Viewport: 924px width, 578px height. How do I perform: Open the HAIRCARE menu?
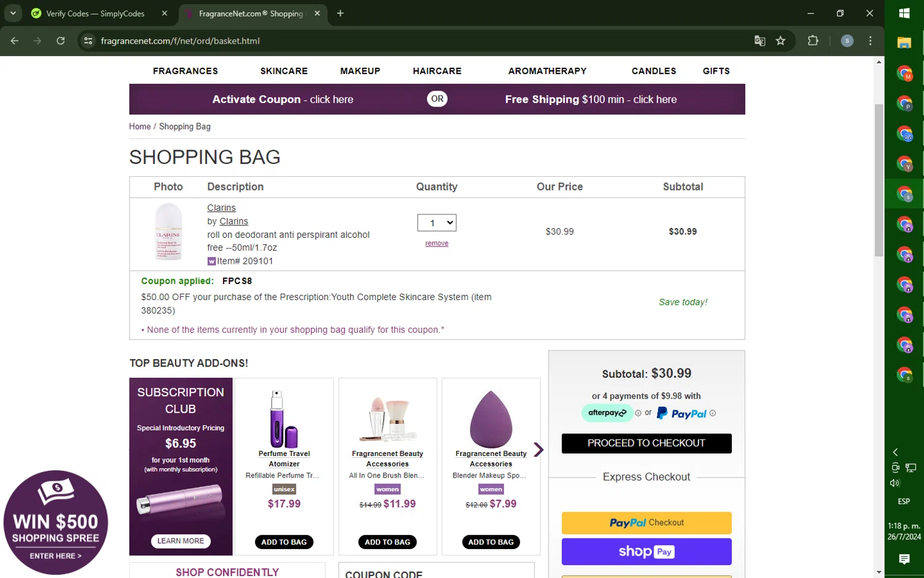[x=437, y=71]
